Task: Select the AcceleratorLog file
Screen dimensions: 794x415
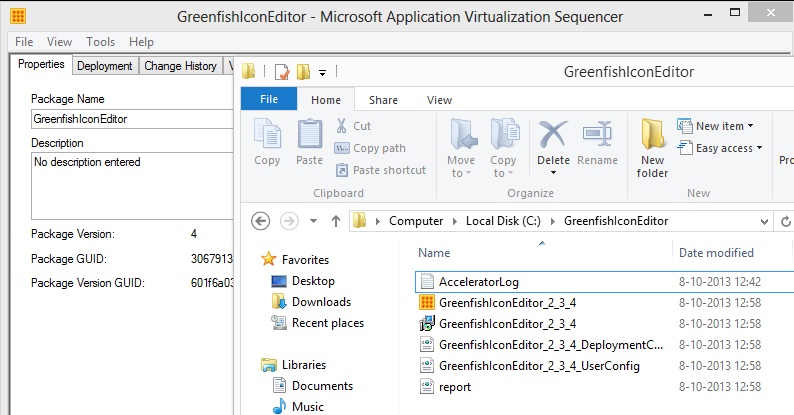Action: point(478,282)
